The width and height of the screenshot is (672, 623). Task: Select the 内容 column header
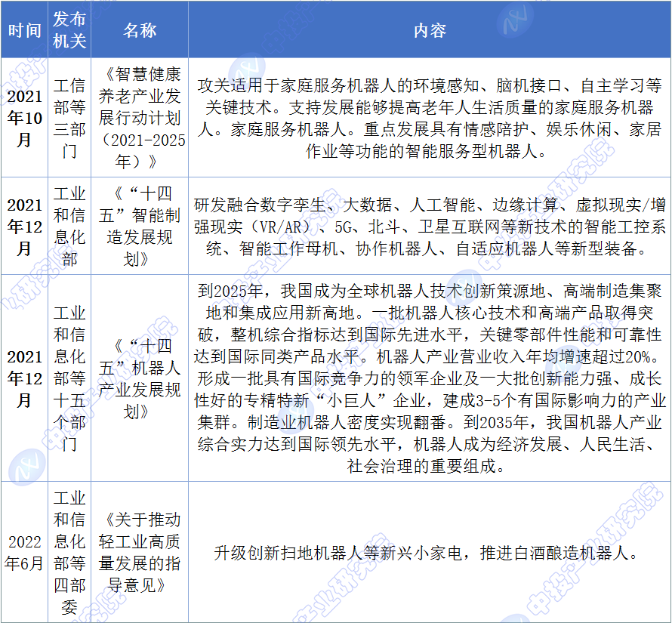429,30
